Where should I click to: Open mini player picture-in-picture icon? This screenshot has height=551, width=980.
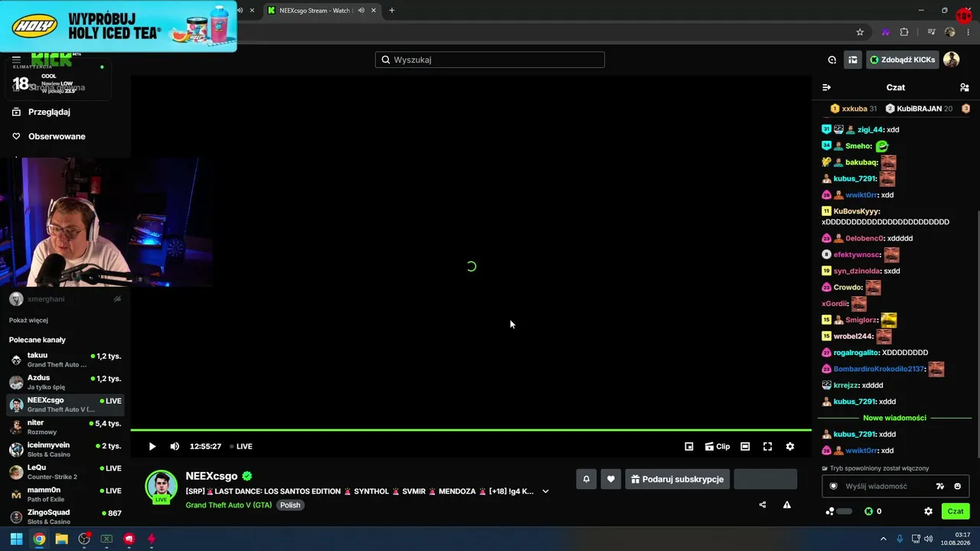click(x=689, y=446)
